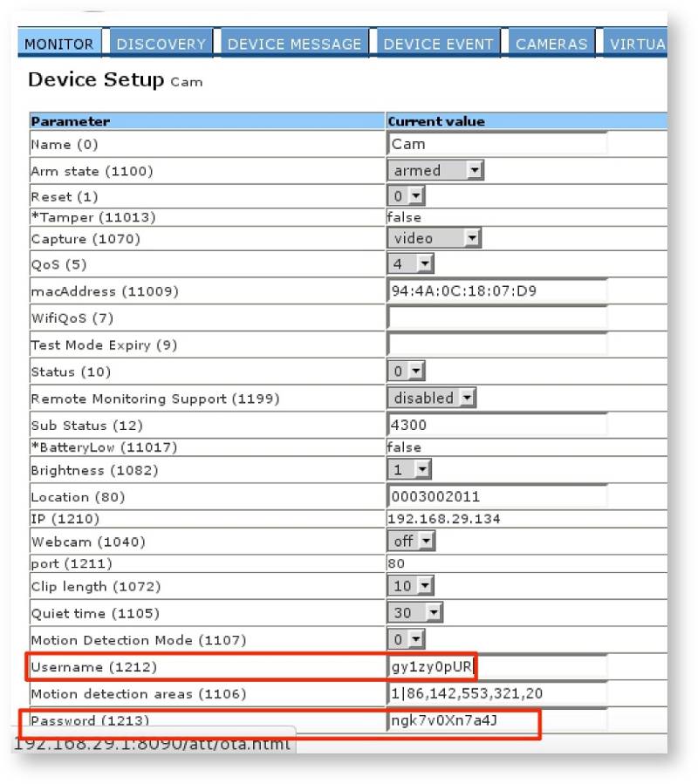Open the Brightness dropdown
Image resolution: width=698 pixels, height=784 pixels.
(x=409, y=470)
